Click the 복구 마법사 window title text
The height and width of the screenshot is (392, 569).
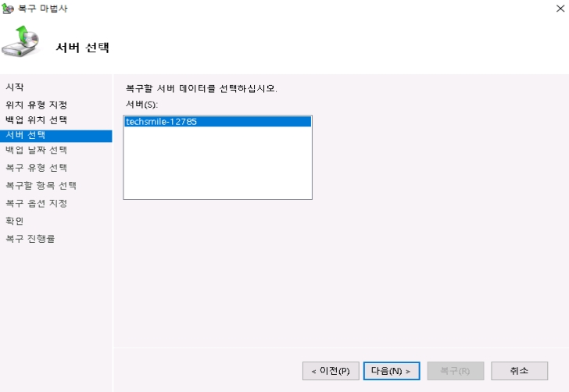pyautogui.click(x=43, y=9)
